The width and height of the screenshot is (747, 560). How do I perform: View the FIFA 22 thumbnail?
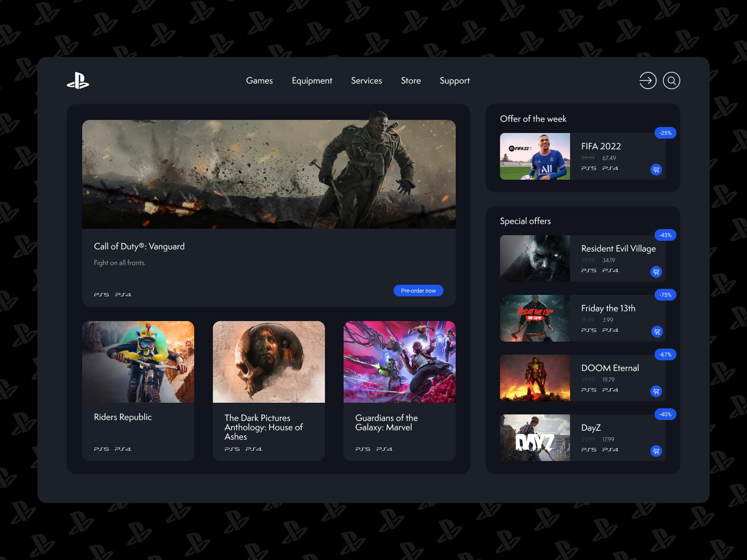[535, 156]
